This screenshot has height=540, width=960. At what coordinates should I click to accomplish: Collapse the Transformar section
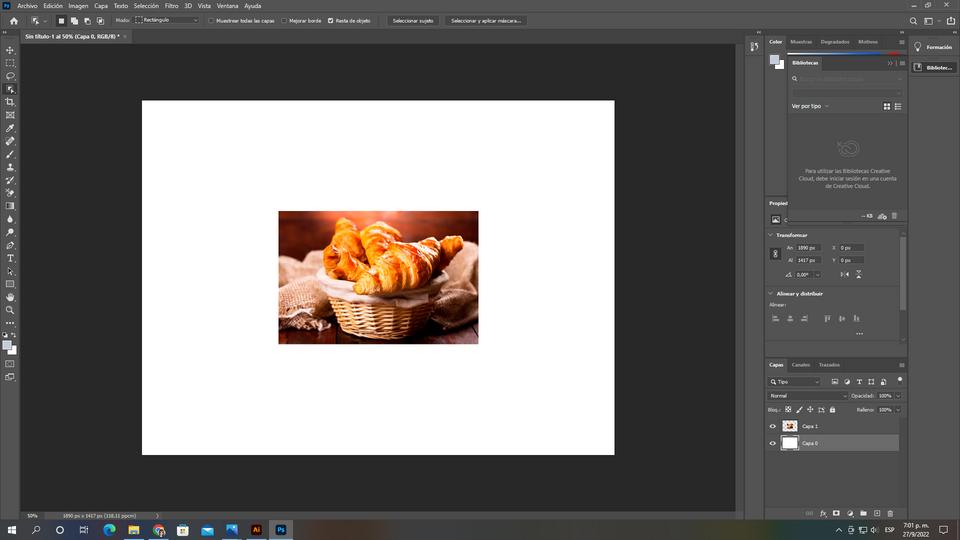click(x=771, y=235)
